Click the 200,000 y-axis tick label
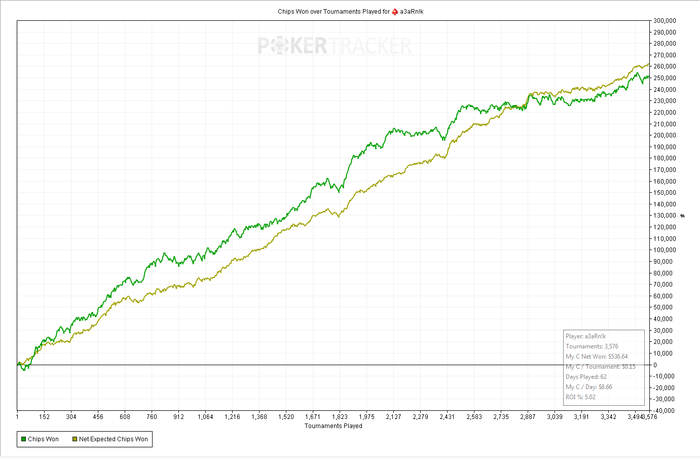This screenshot has width=700, height=458. click(x=665, y=135)
